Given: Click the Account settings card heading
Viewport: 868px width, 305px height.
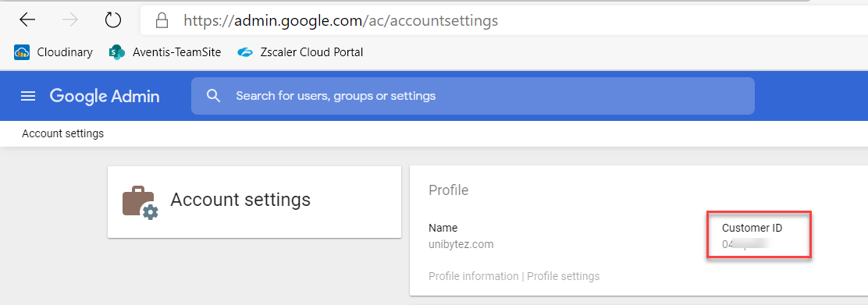Looking at the screenshot, I should click(240, 199).
